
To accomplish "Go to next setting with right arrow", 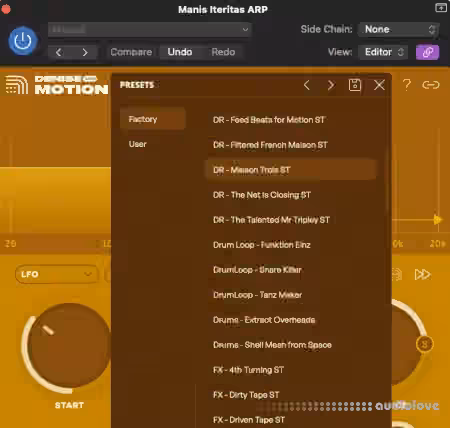I will (x=85, y=52).
